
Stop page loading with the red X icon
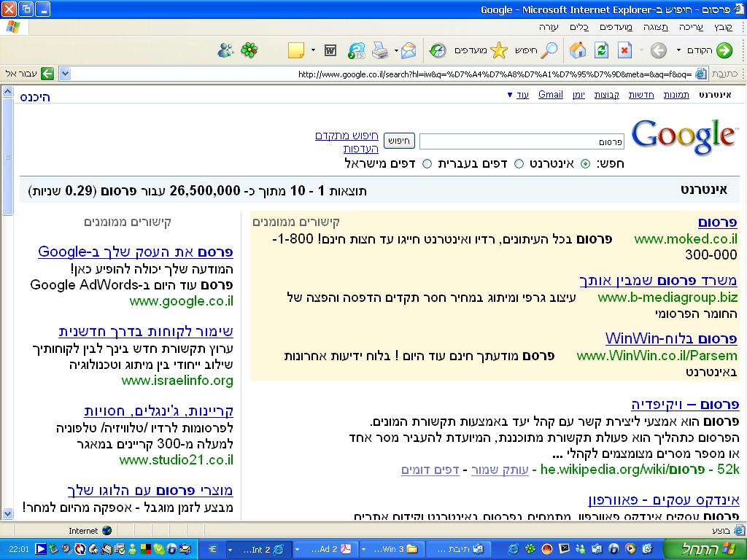pos(624,50)
